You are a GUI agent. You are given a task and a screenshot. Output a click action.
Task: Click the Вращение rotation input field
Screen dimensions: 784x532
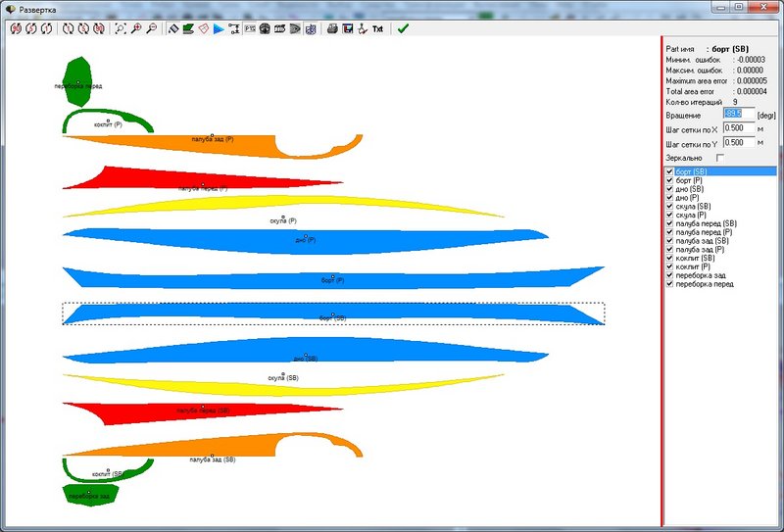pos(739,114)
